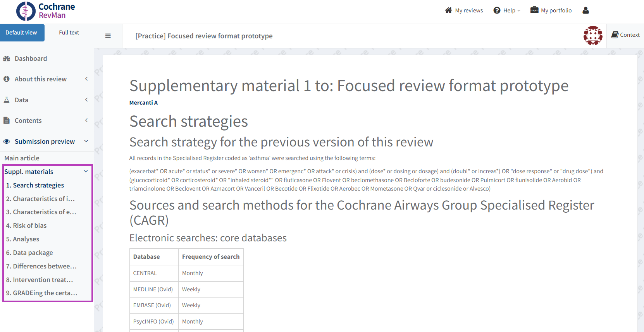
Task: Click the Cochrane RevMan logo
Action: [45, 11]
